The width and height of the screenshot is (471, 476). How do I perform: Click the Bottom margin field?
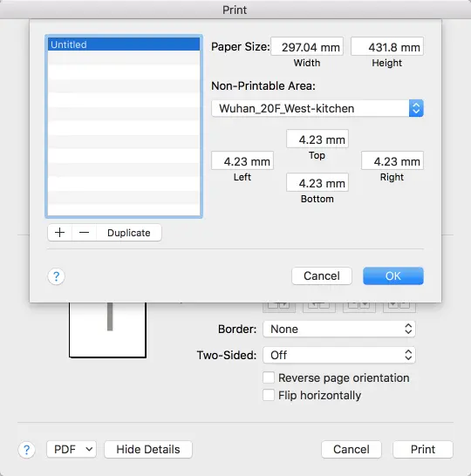point(317,182)
